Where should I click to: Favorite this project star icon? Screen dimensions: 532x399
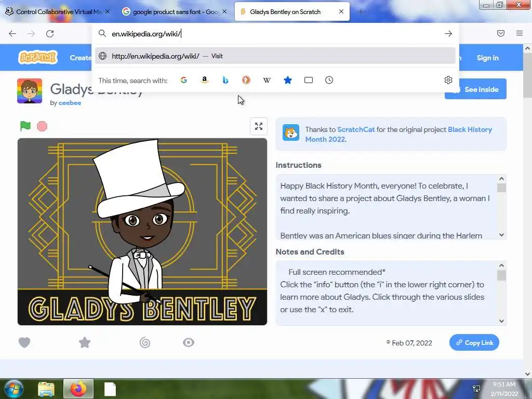(x=85, y=343)
